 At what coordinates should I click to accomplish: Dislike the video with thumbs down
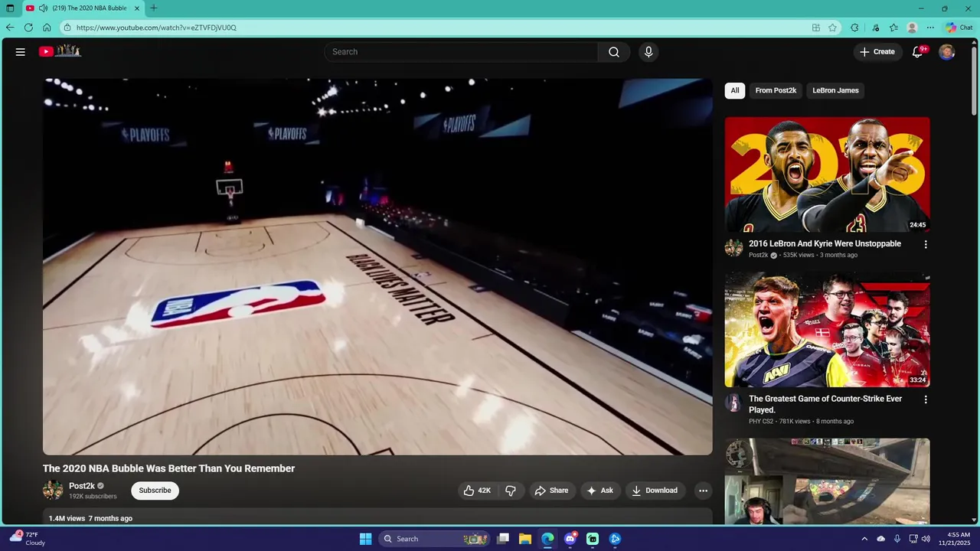[511, 491]
